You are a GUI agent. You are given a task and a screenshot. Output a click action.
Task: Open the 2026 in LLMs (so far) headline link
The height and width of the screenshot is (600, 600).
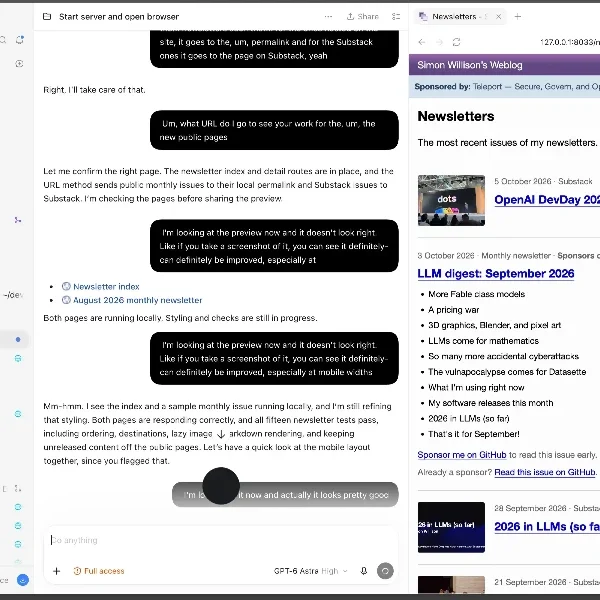tap(547, 527)
